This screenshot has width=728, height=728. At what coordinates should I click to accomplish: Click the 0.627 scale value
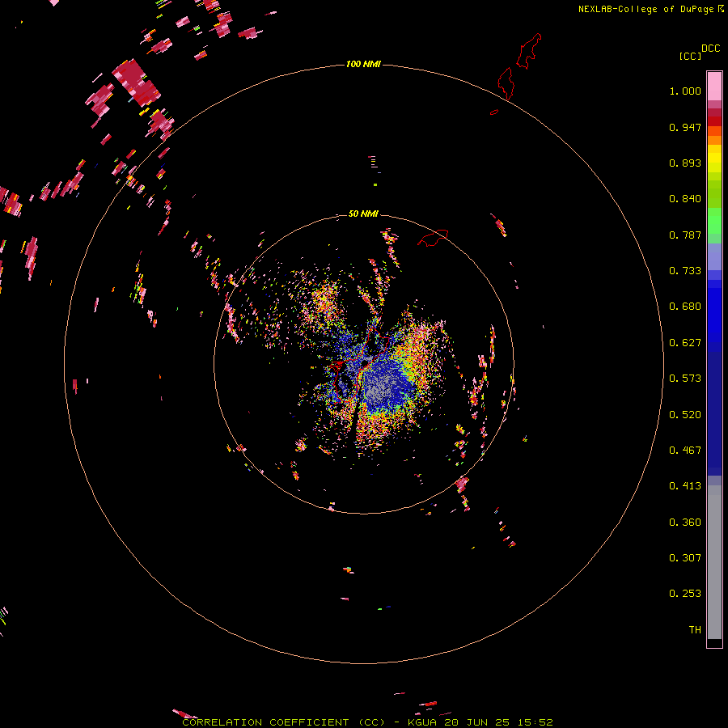tap(685, 343)
